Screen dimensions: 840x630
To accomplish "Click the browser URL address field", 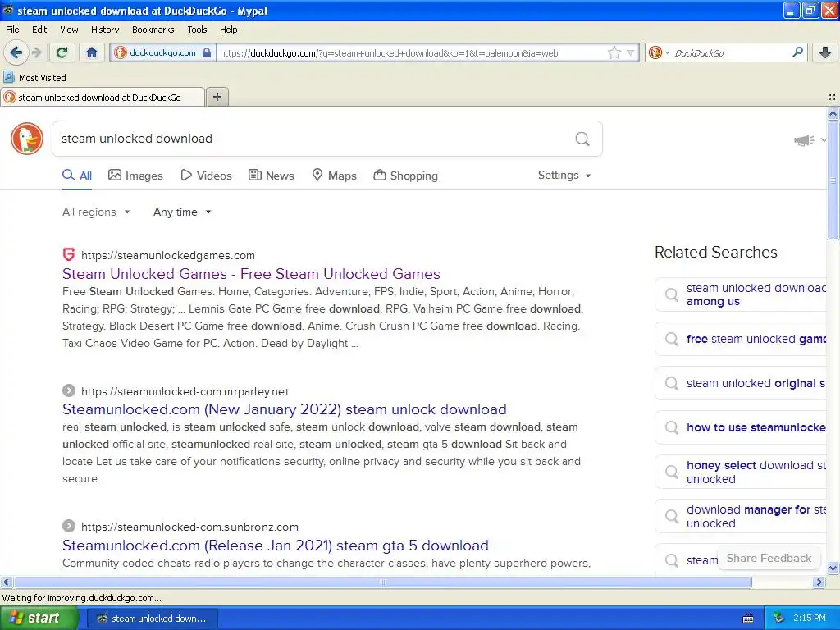I will [411, 53].
